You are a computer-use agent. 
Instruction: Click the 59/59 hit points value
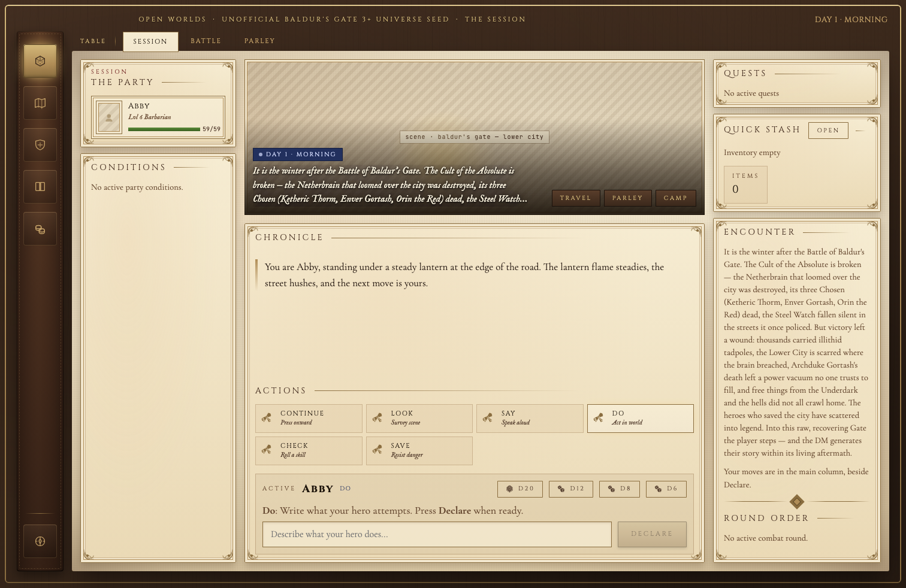(x=212, y=129)
